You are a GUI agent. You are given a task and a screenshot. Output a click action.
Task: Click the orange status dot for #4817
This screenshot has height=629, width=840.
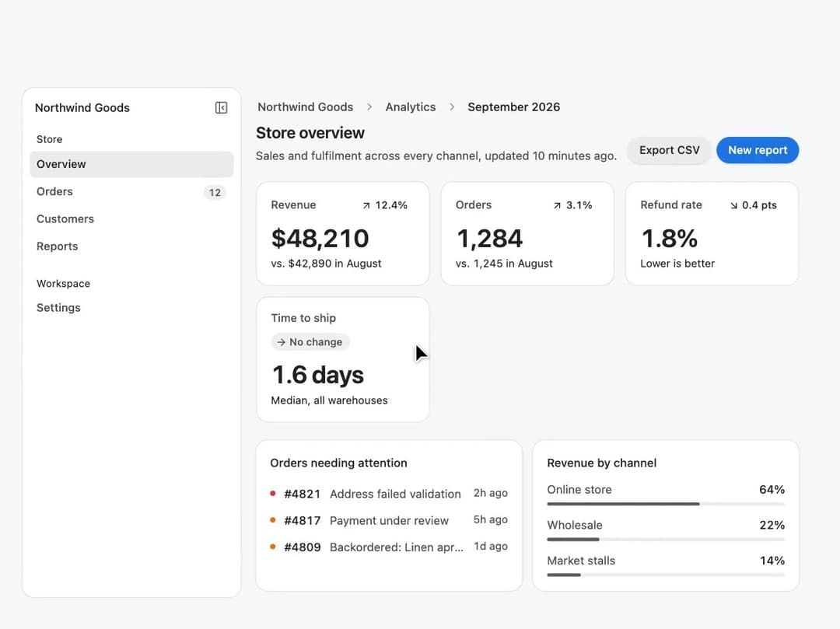point(273,520)
